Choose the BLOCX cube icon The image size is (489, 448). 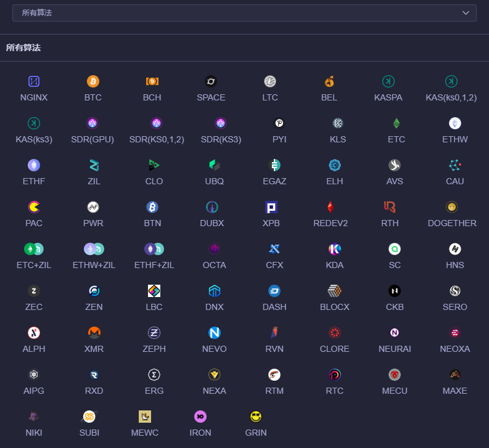(x=335, y=291)
